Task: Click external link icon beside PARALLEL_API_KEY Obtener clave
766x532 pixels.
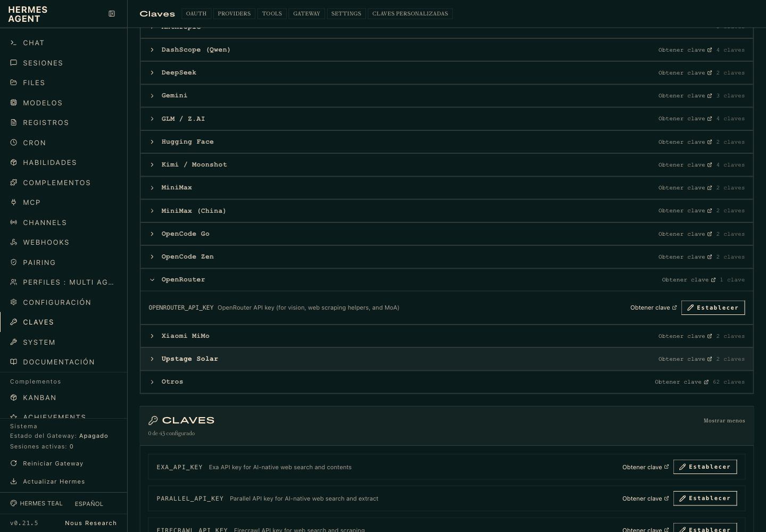Action: click(x=667, y=498)
